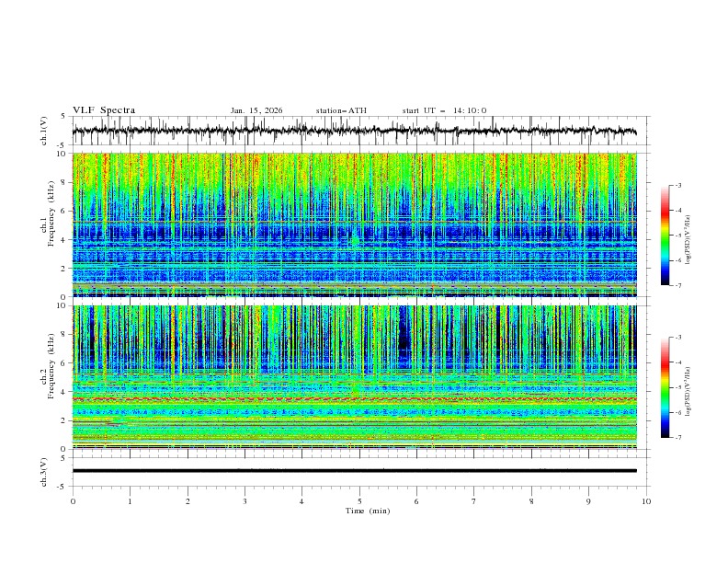Click the Jan. 15, 2026 date label
Viewport: 728px width, 563px height.
tap(256, 110)
